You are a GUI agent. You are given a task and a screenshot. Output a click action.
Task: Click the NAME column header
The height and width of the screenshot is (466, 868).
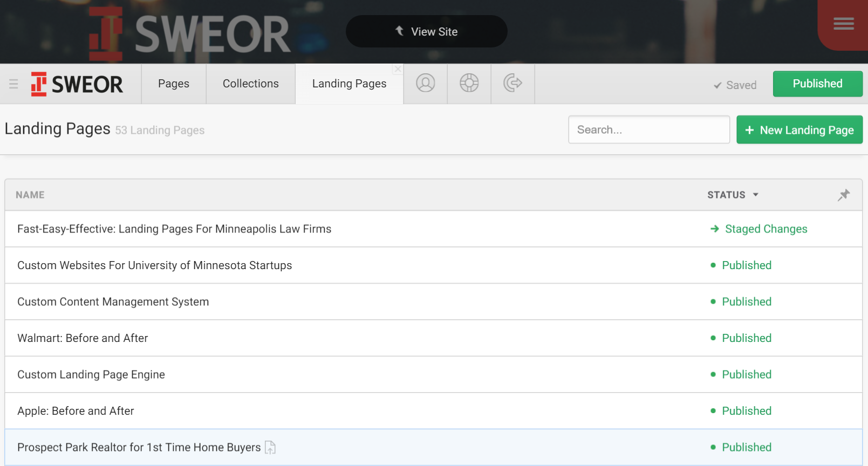(x=30, y=195)
